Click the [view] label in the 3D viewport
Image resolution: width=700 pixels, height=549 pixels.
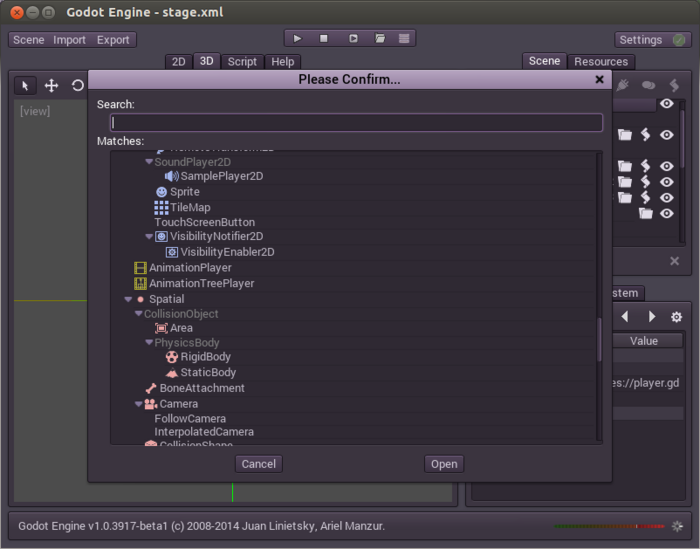click(35, 111)
